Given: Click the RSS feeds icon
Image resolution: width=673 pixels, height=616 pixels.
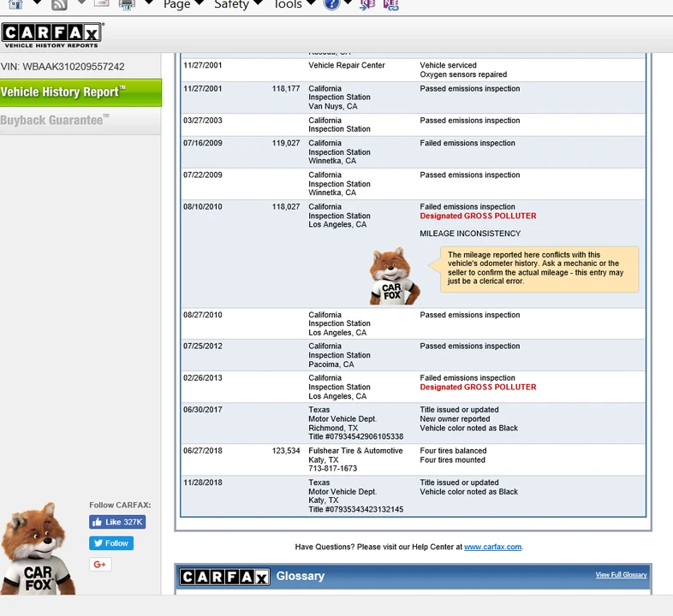Looking at the screenshot, I should click(x=59, y=4).
